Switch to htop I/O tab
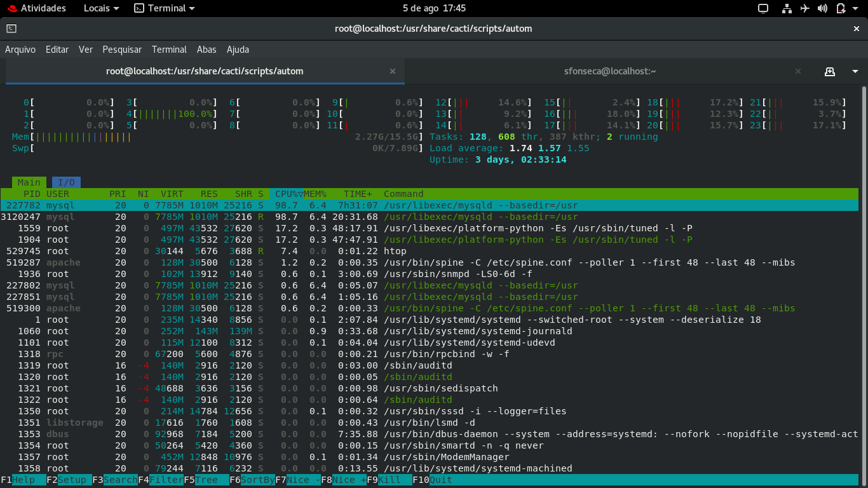This screenshot has height=488, width=868. click(67, 182)
